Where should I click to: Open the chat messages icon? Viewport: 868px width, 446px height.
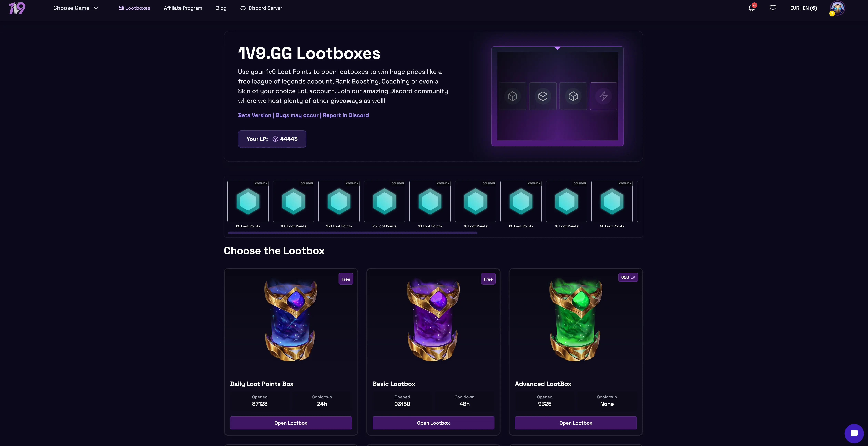pyautogui.click(x=773, y=8)
